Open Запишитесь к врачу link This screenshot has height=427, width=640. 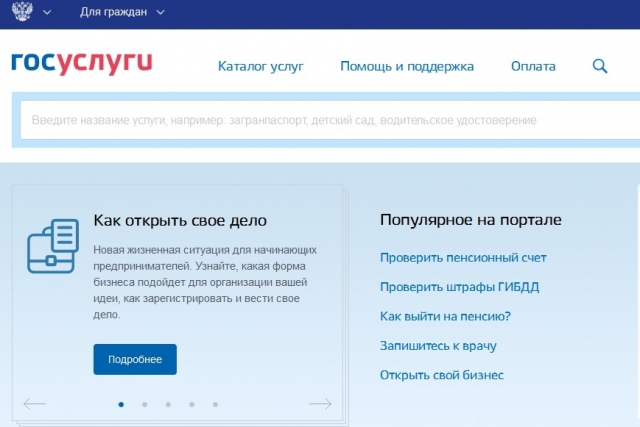[x=438, y=346]
